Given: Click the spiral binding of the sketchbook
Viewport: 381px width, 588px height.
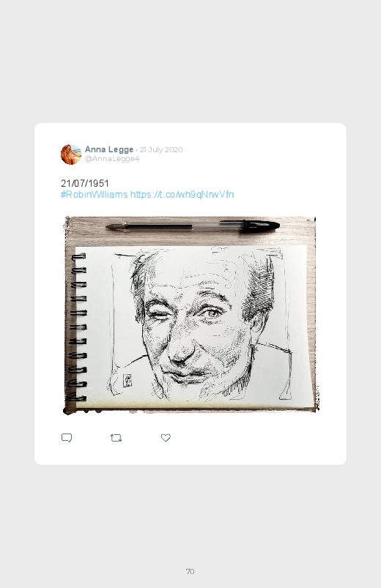Looking at the screenshot, I should tap(78, 327).
